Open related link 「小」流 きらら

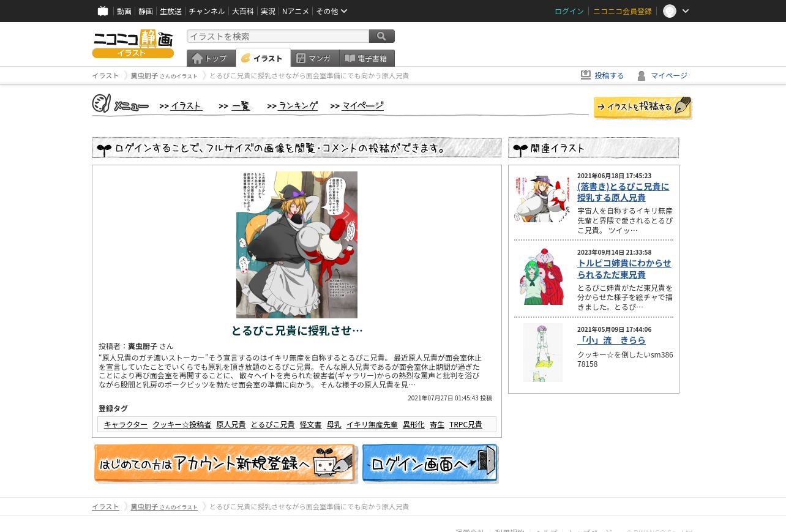[612, 340]
